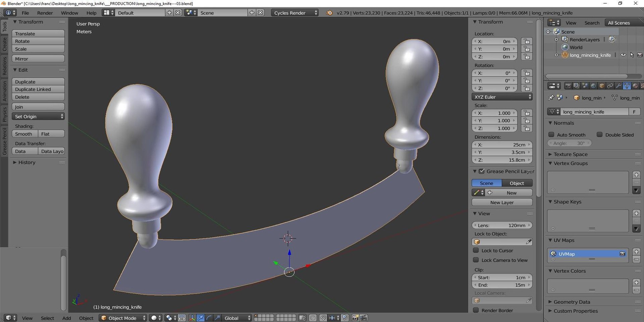Click the Lens 120mm slider field

coord(502,225)
